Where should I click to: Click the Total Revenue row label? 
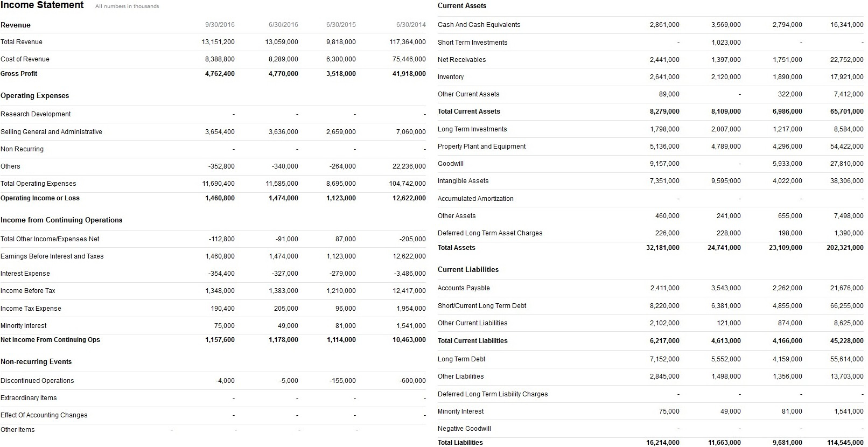(x=22, y=42)
